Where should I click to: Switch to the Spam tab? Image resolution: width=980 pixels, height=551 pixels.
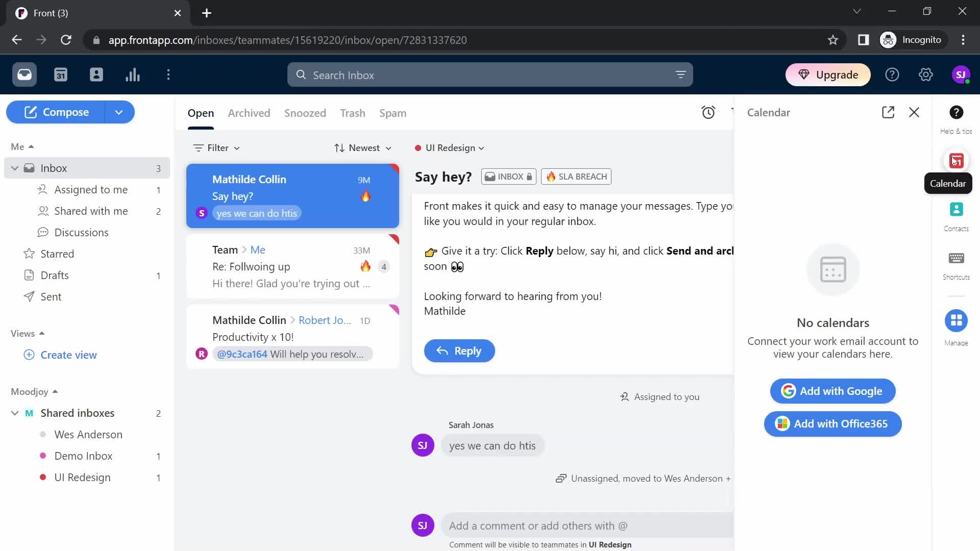tap(393, 113)
